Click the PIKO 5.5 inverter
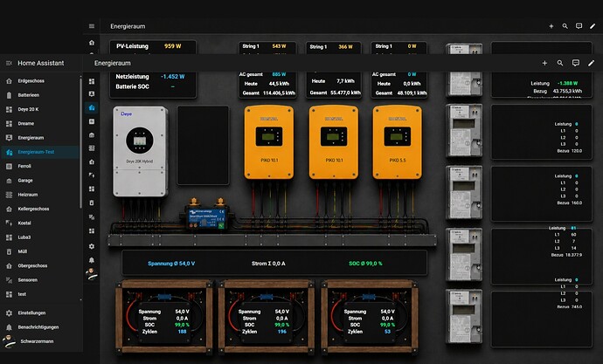 pos(397,142)
